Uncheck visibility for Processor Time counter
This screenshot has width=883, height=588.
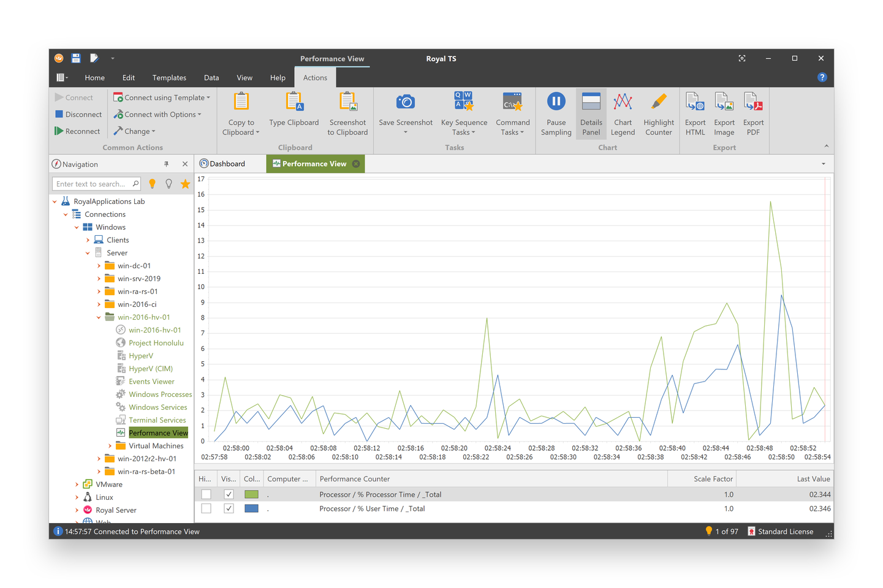tap(229, 494)
